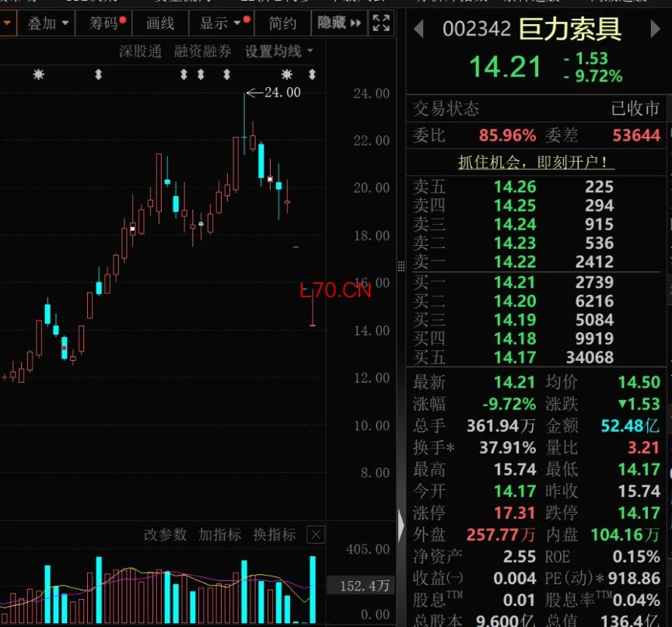Click 隐藏 to hide side panel
The width and height of the screenshot is (672, 627).
point(339,23)
